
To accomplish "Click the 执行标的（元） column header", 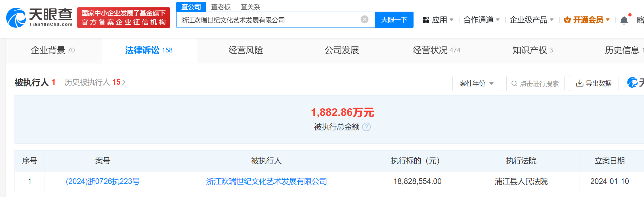I will 417,161.
